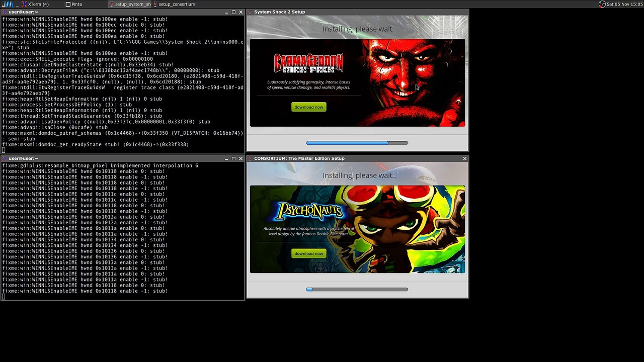Close the bottom xterm window
This screenshot has width=644, height=362.
[x=240, y=158]
